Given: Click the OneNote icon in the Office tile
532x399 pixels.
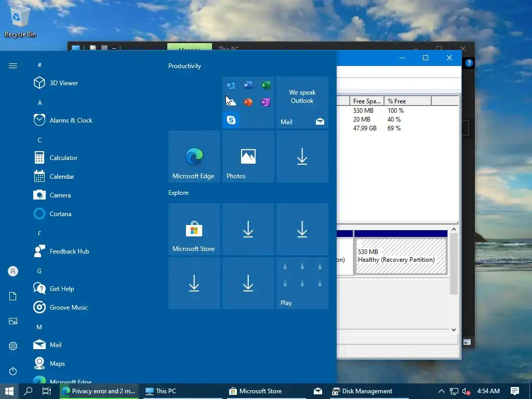Looking at the screenshot, I should [265, 102].
